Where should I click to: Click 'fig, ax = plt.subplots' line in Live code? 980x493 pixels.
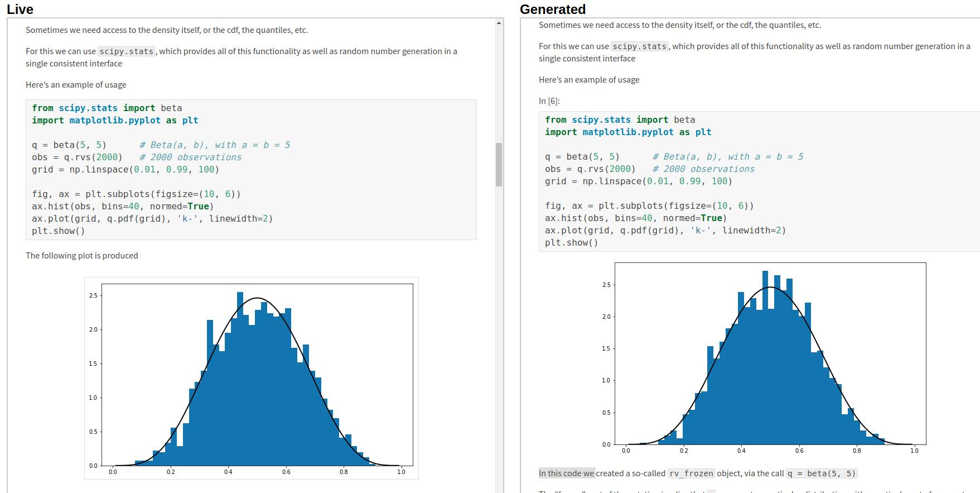pyautogui.click(x=136, y=194)
